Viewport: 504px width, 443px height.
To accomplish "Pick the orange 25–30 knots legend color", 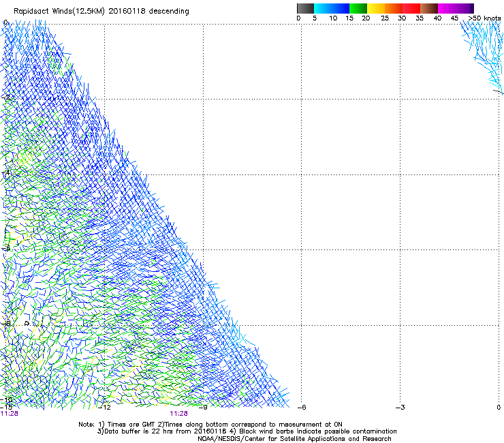I will [394, 8].
